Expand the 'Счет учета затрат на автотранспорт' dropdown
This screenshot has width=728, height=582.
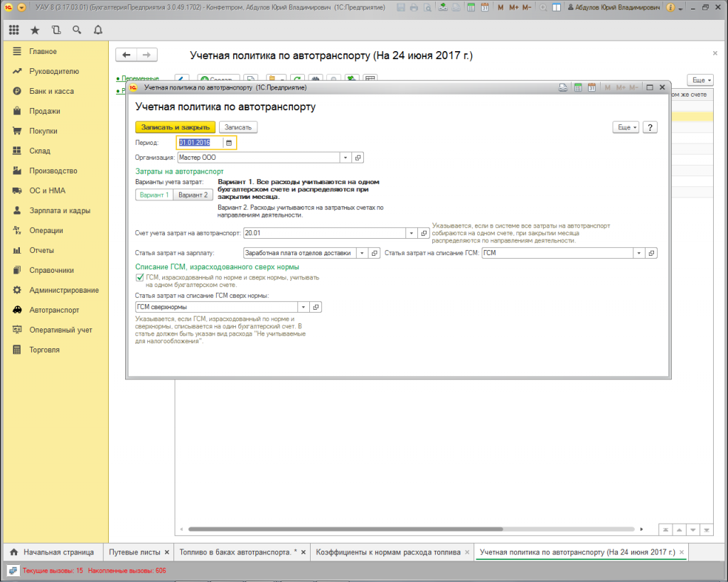click(412, 234)
